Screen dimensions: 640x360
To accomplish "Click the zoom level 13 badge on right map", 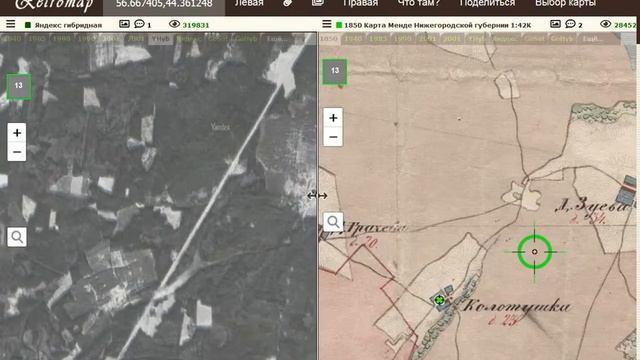I will (335, 71).
